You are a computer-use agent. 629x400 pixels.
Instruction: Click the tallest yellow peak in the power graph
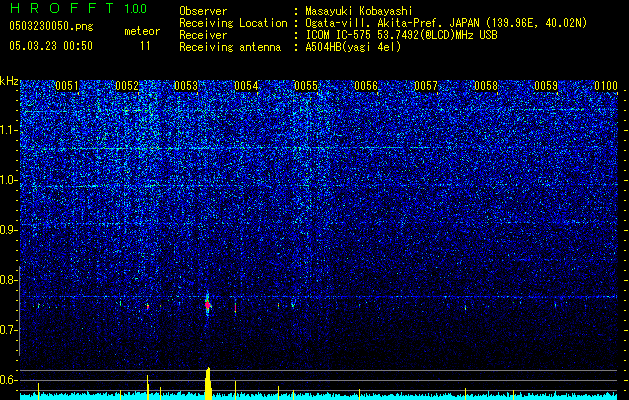[x=208, y=383]
